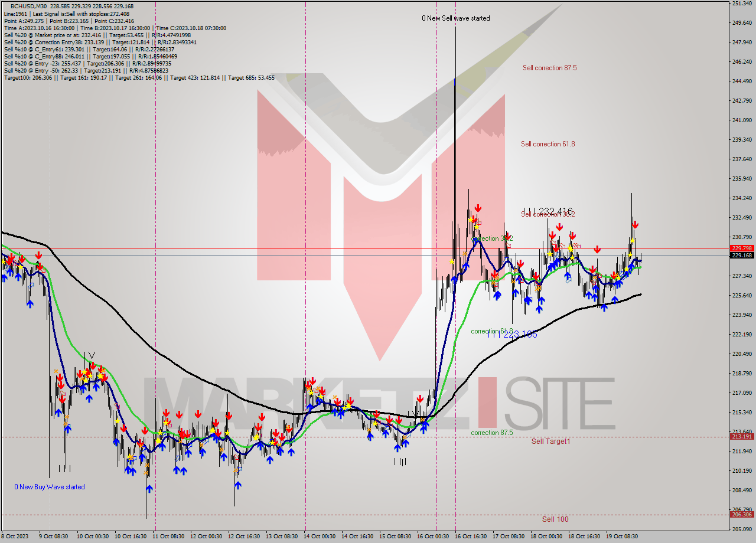
Task: Click the 235.940 price axis value
Action: 741,179
